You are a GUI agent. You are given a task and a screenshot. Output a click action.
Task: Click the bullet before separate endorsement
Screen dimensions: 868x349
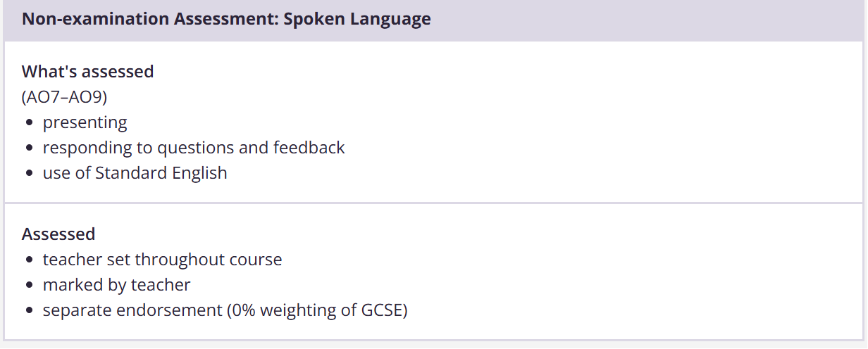[x=29, y=311]
